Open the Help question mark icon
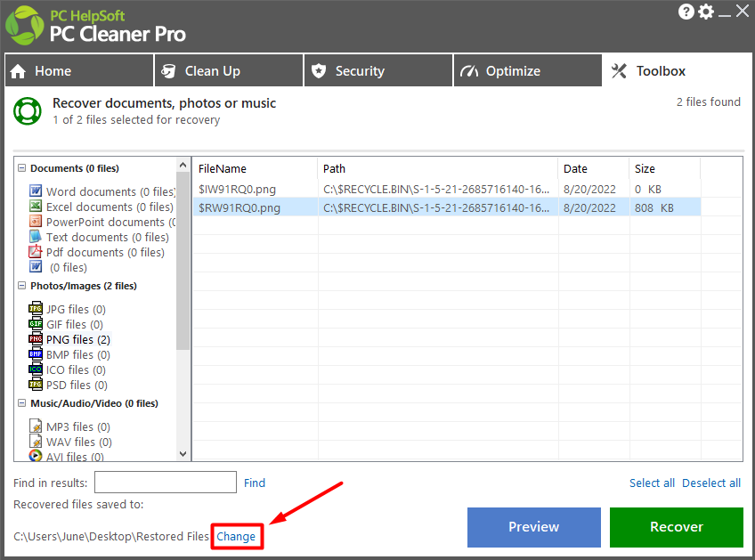The width and height of the screenshot is (755, 560). coord(686,12)
